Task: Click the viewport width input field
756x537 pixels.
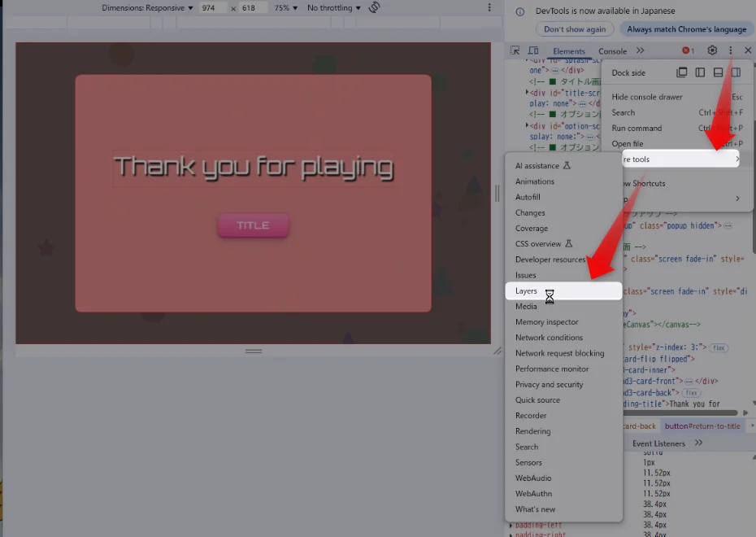Action: tap(213, 7)
